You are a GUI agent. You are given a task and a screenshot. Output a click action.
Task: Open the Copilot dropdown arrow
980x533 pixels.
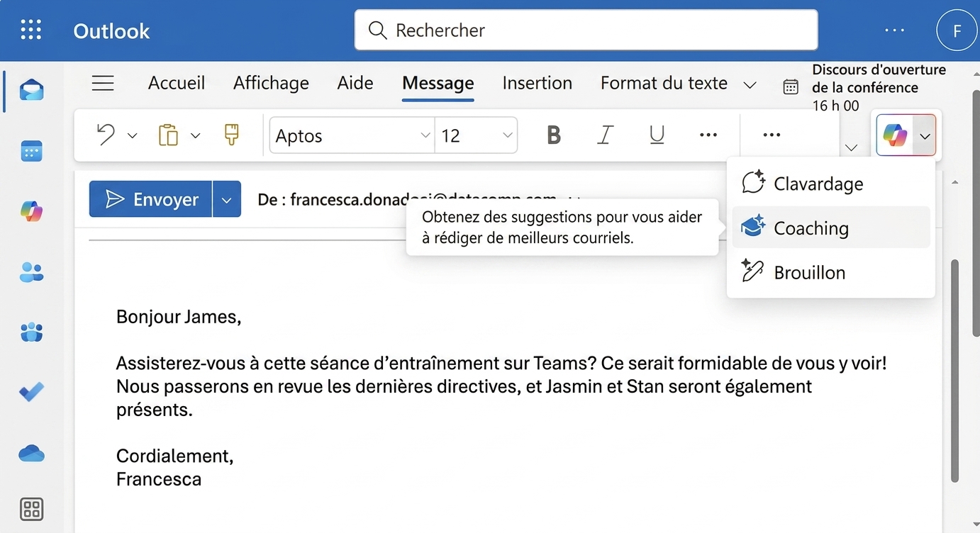coord(925,135)
